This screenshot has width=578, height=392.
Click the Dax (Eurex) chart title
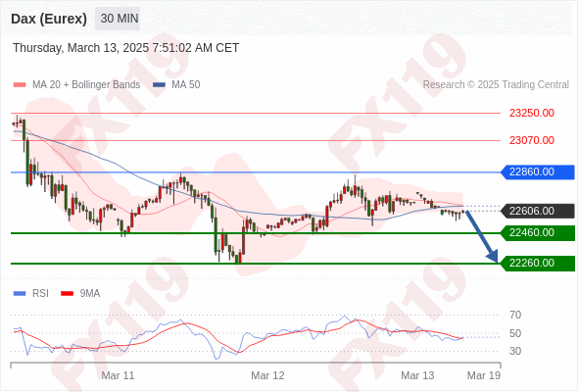click(x=49, y=19)
